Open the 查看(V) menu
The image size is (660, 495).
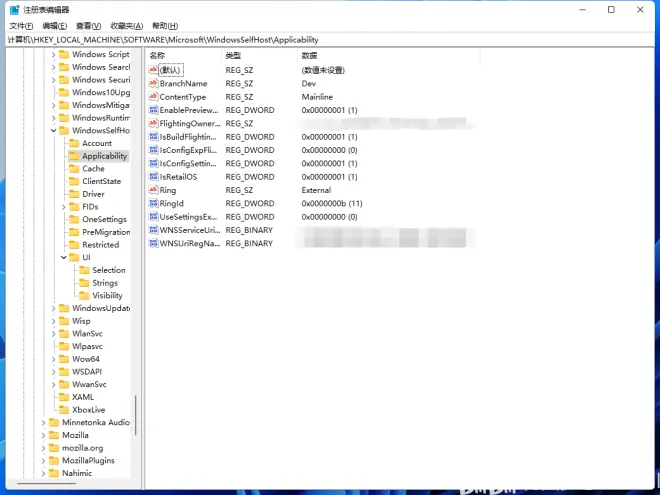point(88,26)
